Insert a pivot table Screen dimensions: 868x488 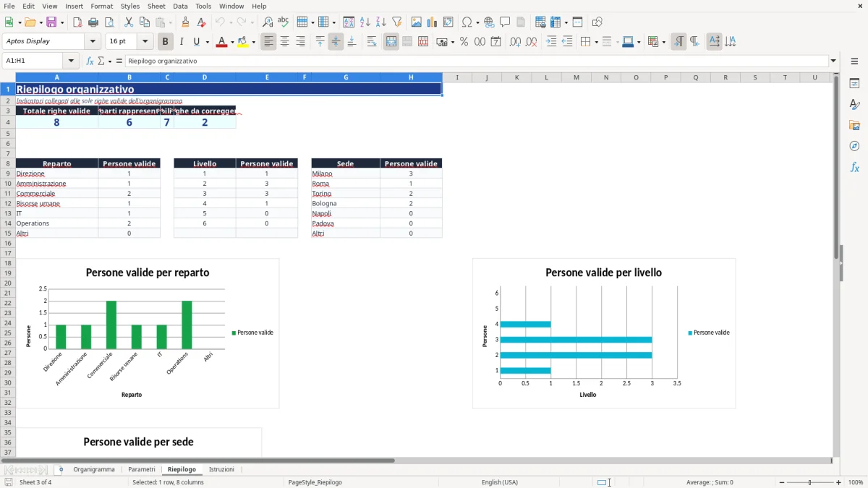pyautogui.click(x=448, y=22)
